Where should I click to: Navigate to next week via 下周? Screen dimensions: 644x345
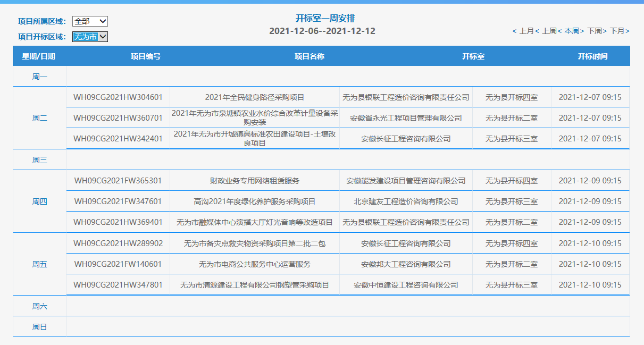(595, 31)
